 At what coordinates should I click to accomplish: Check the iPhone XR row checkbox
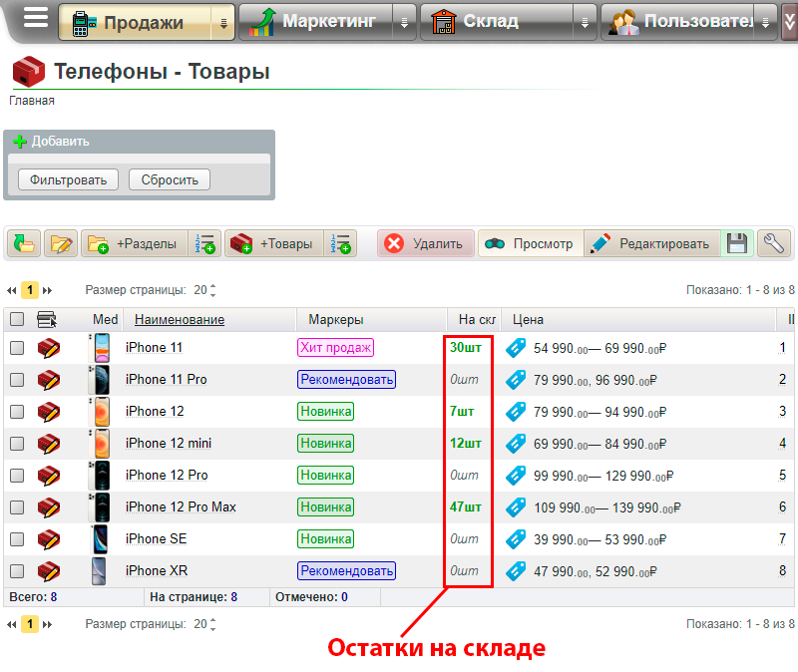17,571
